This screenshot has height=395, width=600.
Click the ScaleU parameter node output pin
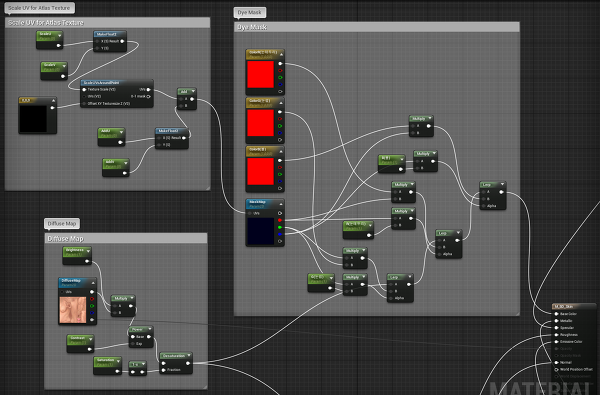59,46
